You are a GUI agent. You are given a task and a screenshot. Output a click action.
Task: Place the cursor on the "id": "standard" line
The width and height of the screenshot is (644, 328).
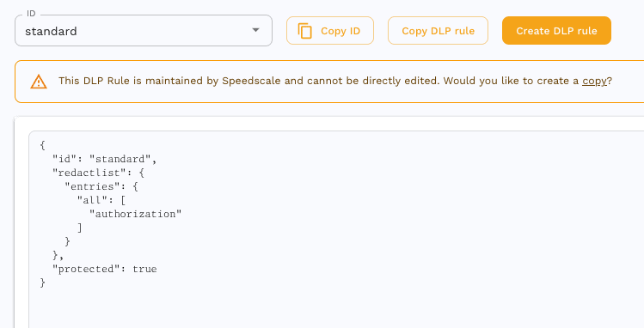[x=104, y=159]
